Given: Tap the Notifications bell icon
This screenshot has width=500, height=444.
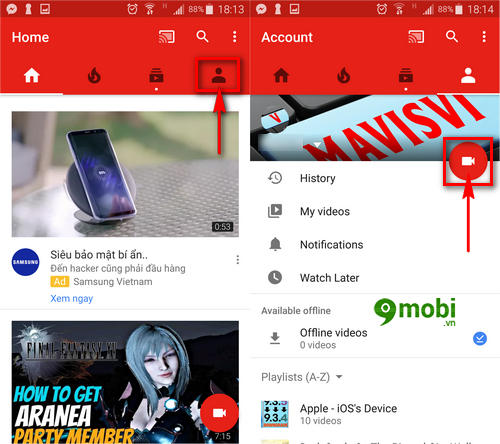Looking at the screenshot, I should (275, 244).
